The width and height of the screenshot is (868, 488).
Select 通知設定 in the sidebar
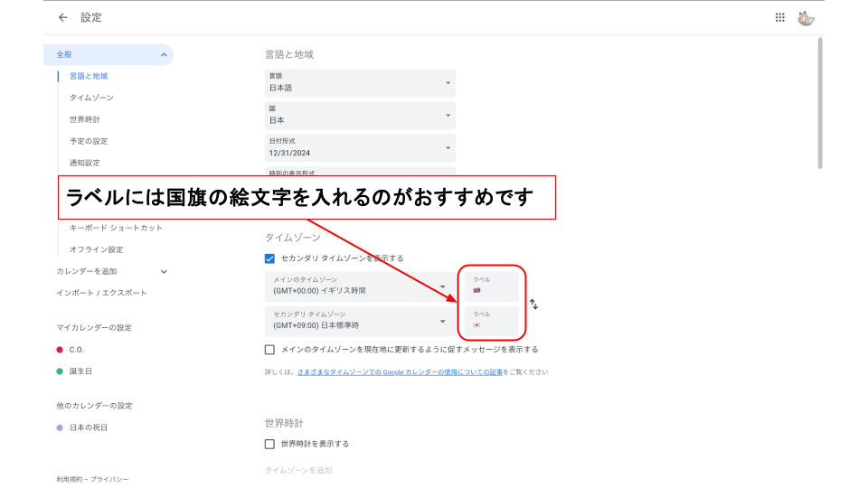(84, 163)
